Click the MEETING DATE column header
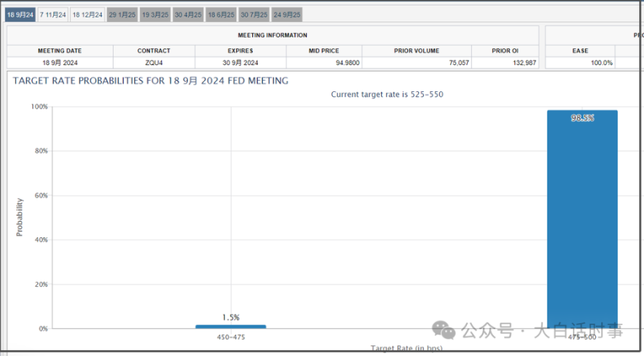Viewport: 644px width, 356px height. (60, 51)
